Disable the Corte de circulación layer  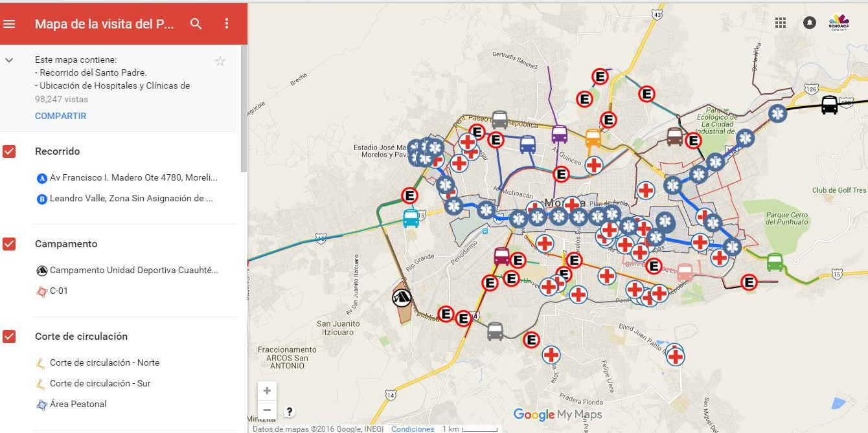[9, 337]
